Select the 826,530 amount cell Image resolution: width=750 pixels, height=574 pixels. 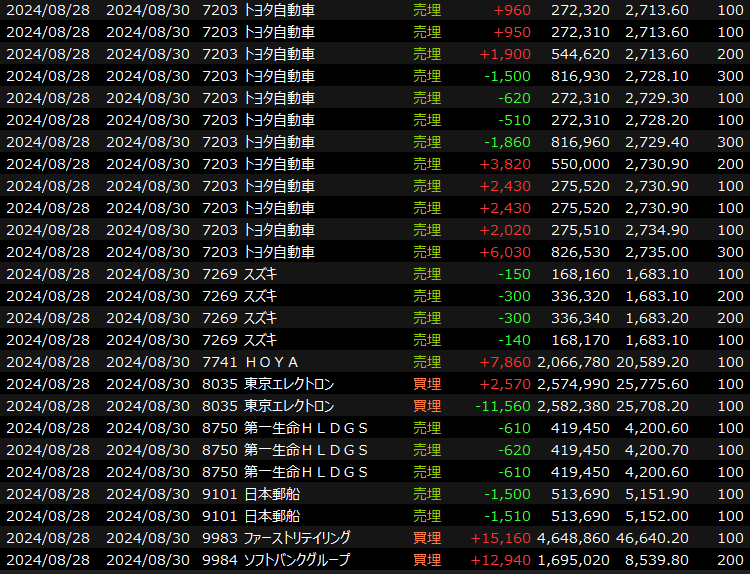[x=581, y=252]
